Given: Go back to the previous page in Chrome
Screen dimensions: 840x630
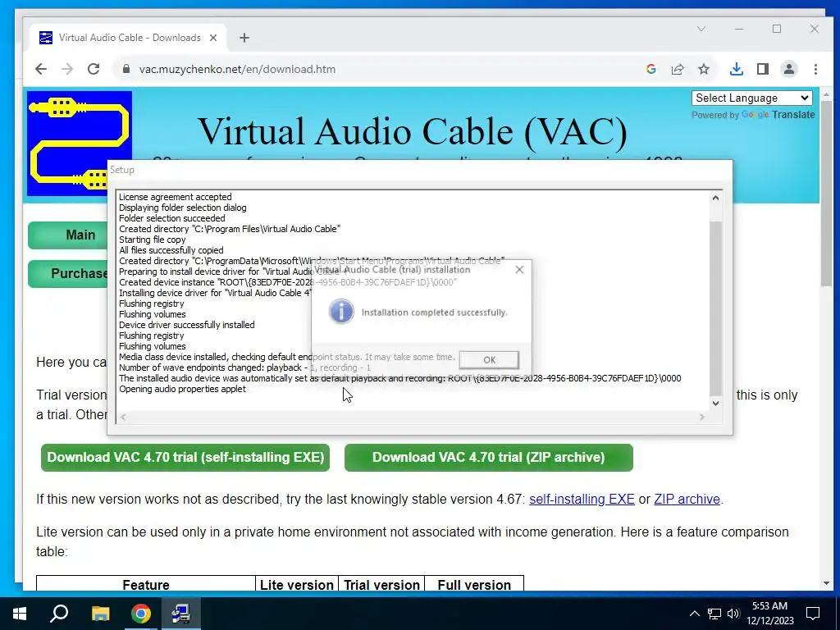Looking at the screenshot, I should click(41, 69).
